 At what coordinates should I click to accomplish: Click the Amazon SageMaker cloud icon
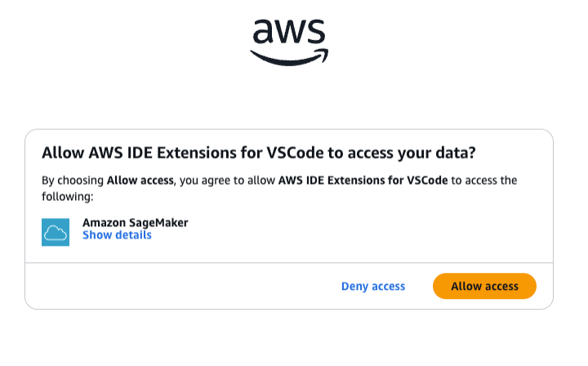click(x=56, y=232)
